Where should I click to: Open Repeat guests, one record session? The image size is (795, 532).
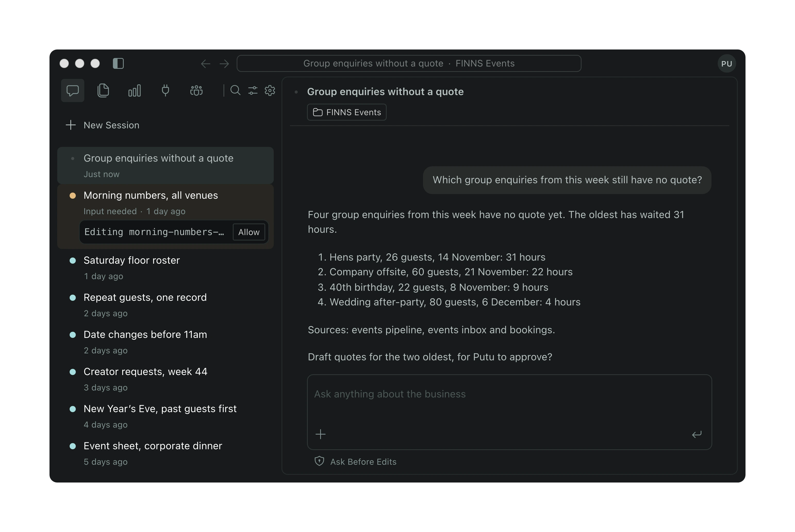[x=165, y=305]
